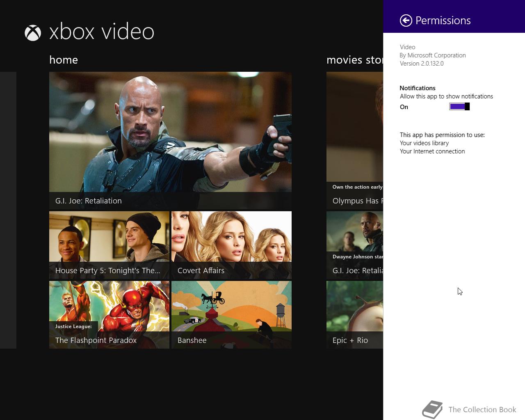525x420 pixels.
Task: Turn off the Notifications toggle switch
Action: click(x=459, y=107)
